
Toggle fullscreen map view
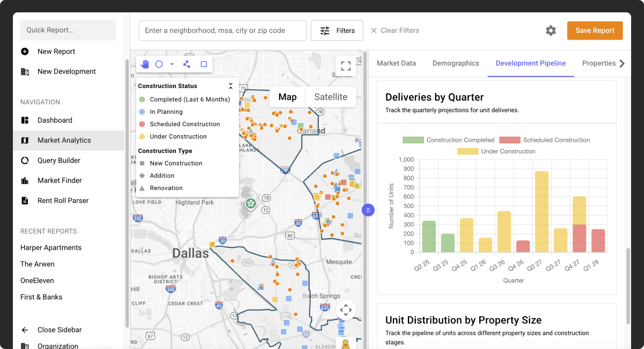click(x=346, y=66)
